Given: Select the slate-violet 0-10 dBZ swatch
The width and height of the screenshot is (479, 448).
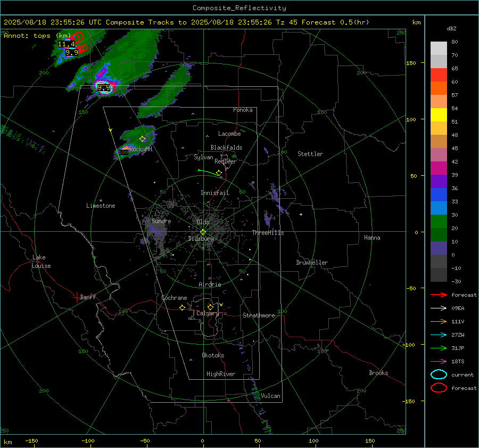Looking at the screenshot, I should pos(439,248).
